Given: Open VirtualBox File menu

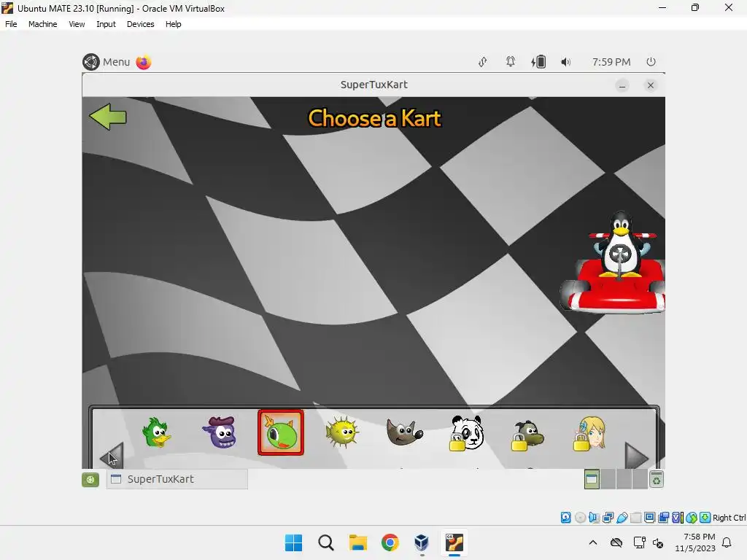Looking at the screenshot, I should [x=11, y=24].
